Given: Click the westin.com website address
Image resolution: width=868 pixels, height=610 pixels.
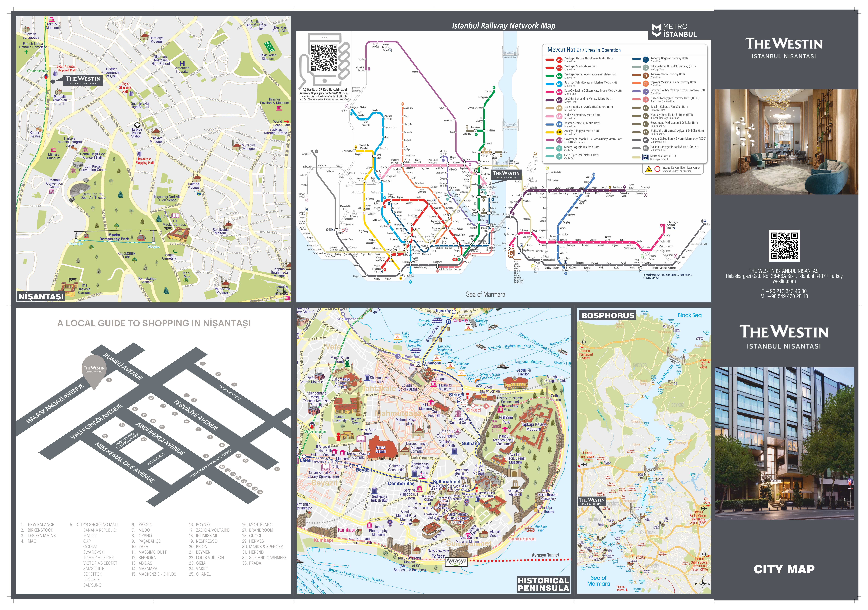Looking at the screenshot, I should click(x=784, y=281).
